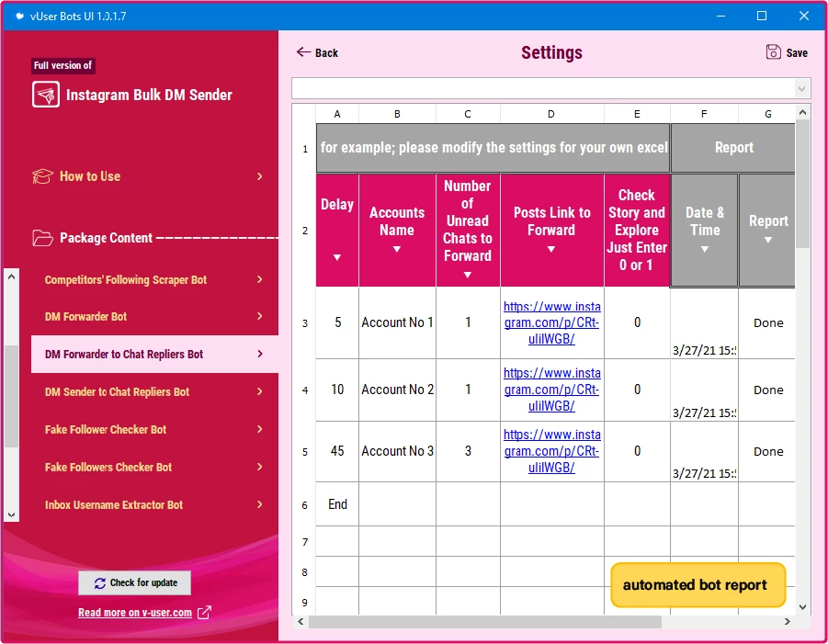This screenshot has height=644, width=828.
Task: Click the How to Use graduation cap icon
Action: tap(42, 176)
